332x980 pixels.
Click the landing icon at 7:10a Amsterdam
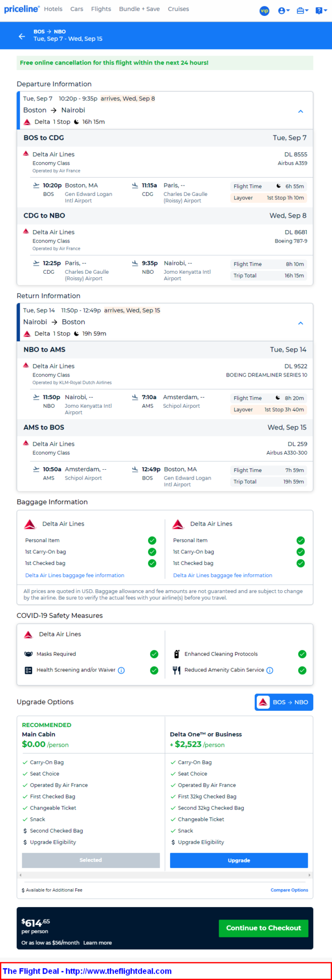tap(135, 397)
